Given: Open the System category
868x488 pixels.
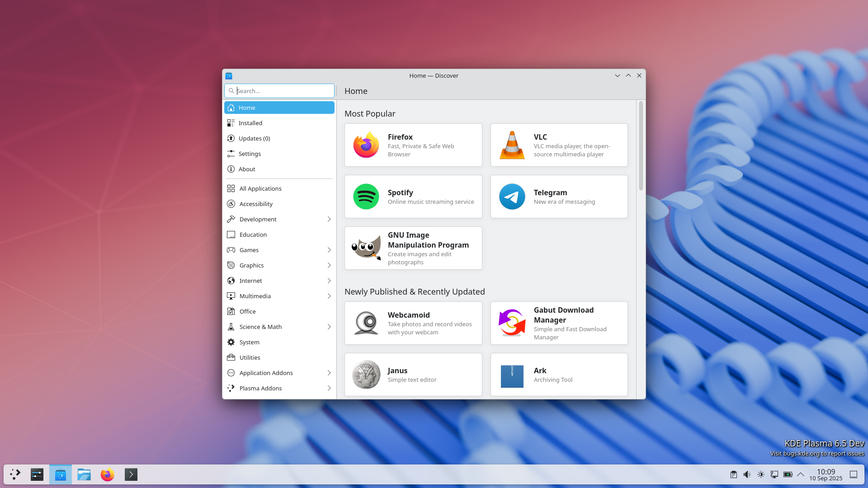Looking at the screenshot, I should [279, 342].
